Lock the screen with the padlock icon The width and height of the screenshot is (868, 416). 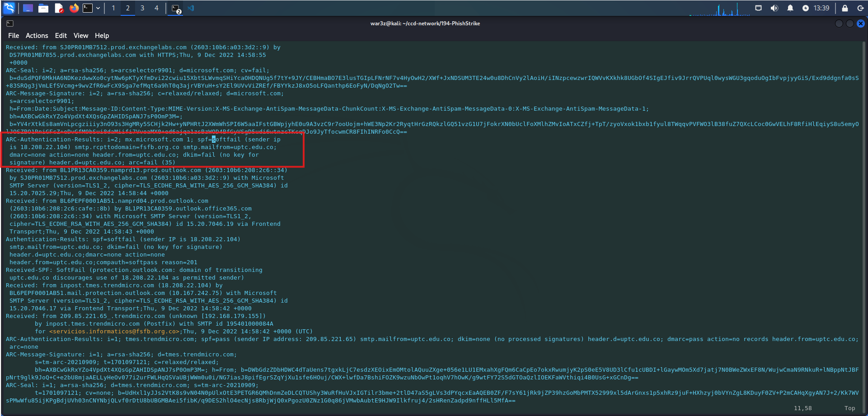(845, 8)
